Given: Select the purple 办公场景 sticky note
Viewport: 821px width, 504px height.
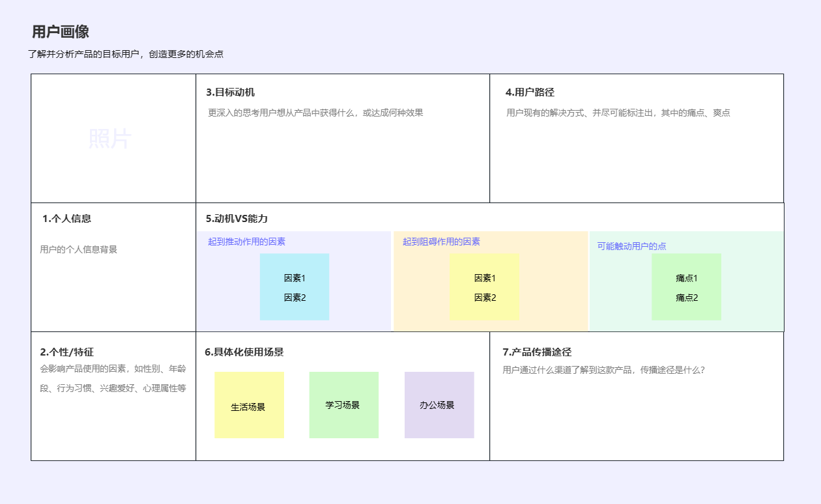Looking at the screenshot, I should click(439, 405).
